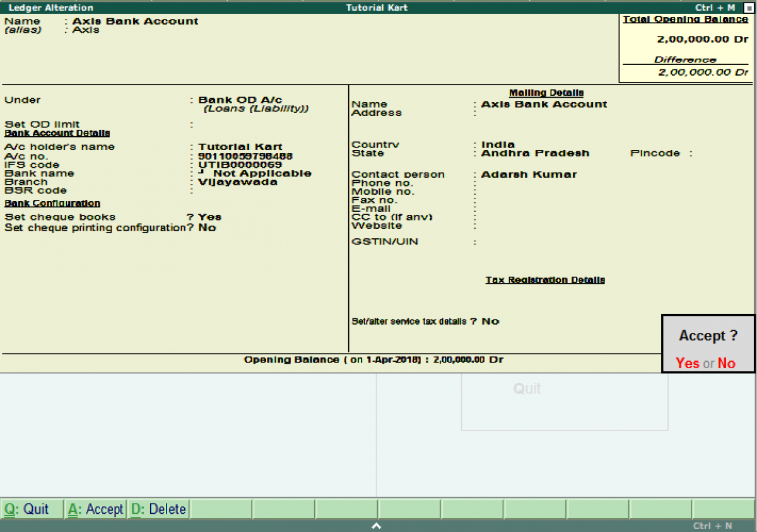The image size is (757, 532).
Task: Toggle "Set cheque printing configuration" option
Action: tap(206, 228)
